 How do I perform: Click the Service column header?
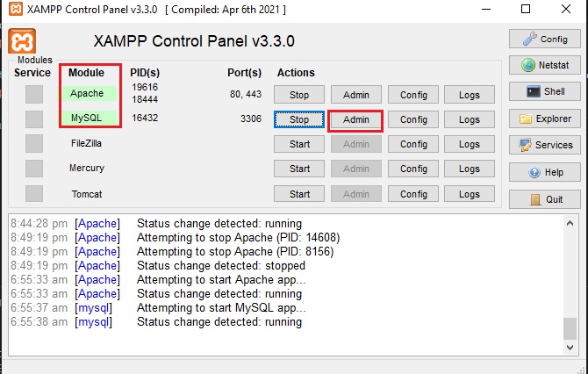pos(32,72)
